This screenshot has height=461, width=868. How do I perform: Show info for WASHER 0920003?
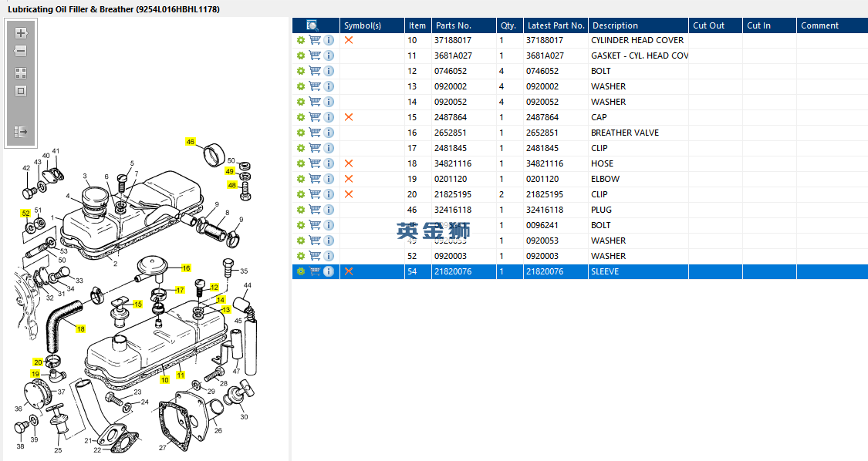(x=329, y=256)
